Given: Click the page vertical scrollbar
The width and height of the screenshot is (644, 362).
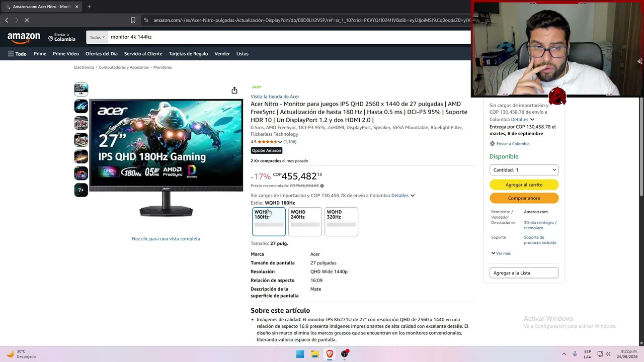Looking at the screenshot, I should pos(641,146).
